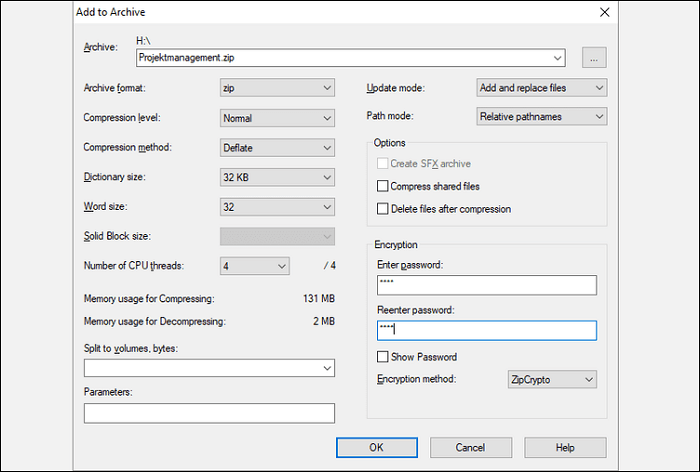Screen dimensions: 700x472
Task: Open the Word size dropdown
Action: (277, 207)
